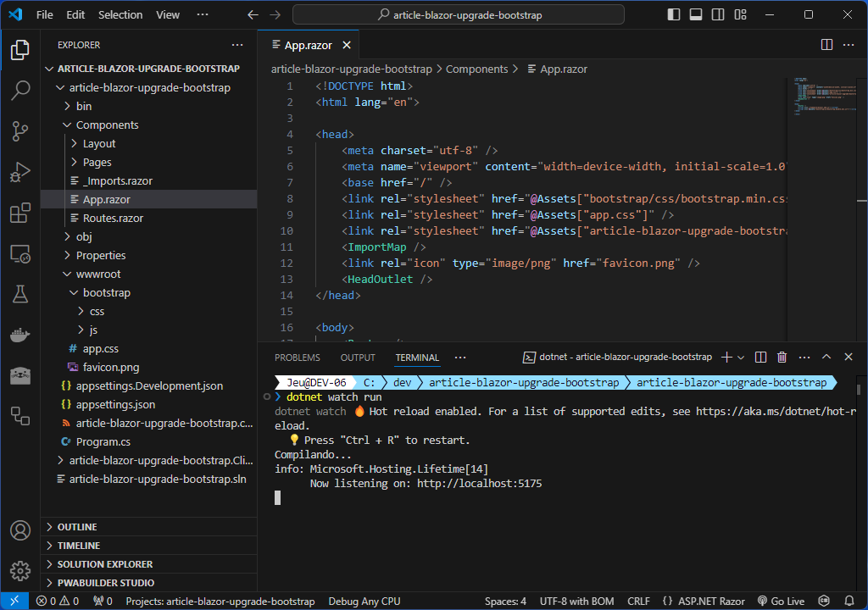Open editor More Actions ellipsis
The height and width of the screenshot is (610, 868).
click(848, 45)
